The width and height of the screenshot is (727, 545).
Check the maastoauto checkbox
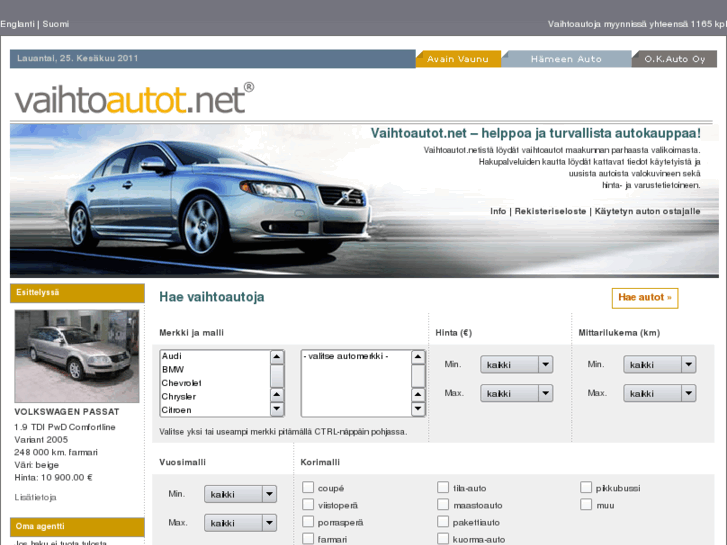[x=443, y=504]
